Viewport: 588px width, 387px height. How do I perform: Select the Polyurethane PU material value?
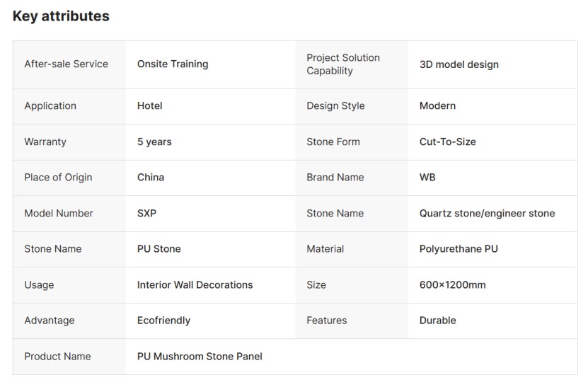(x=459, y=248)
